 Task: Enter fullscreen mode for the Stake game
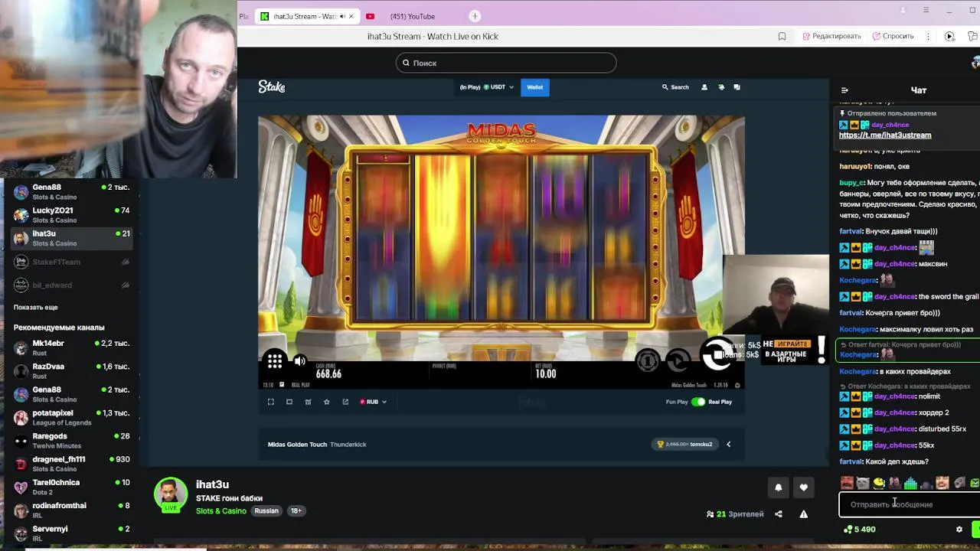[270, 402]
